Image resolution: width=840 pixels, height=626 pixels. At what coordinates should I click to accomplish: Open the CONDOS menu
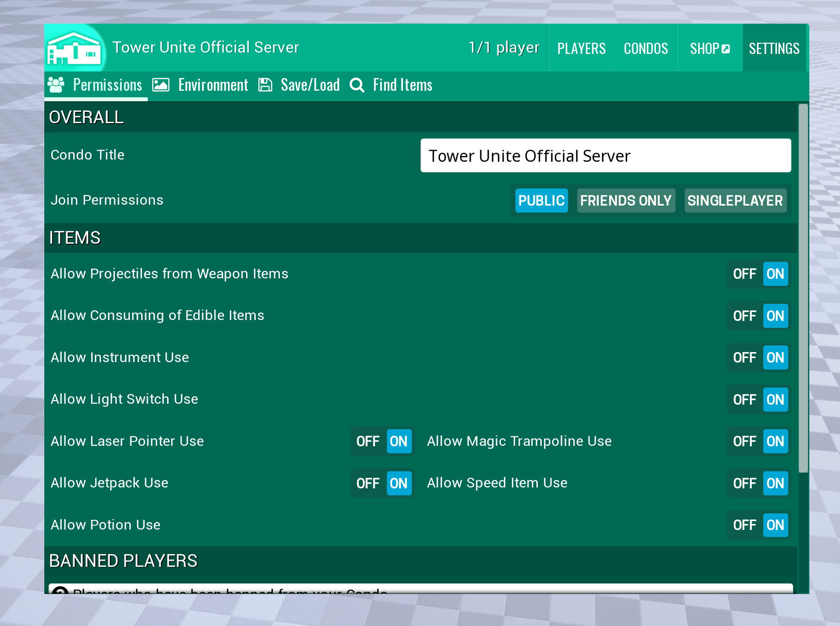[x=646, y=48]
